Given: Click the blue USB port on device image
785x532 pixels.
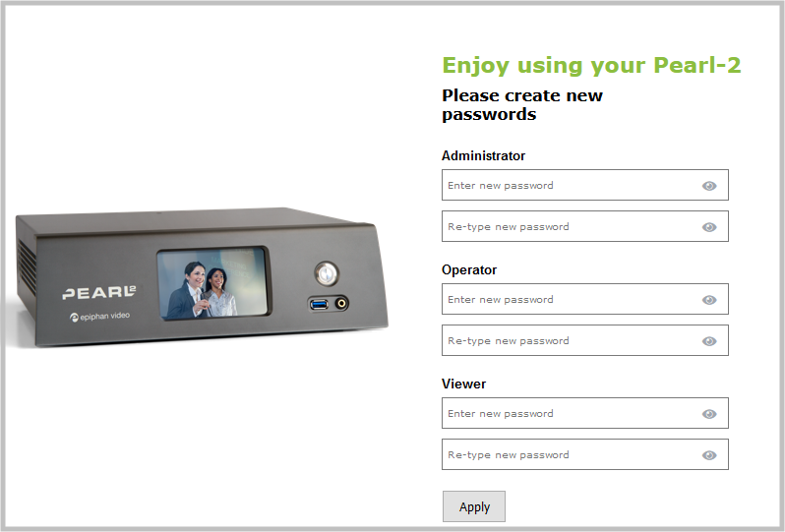Looking at the screenshot, I should tap(319, 304).
